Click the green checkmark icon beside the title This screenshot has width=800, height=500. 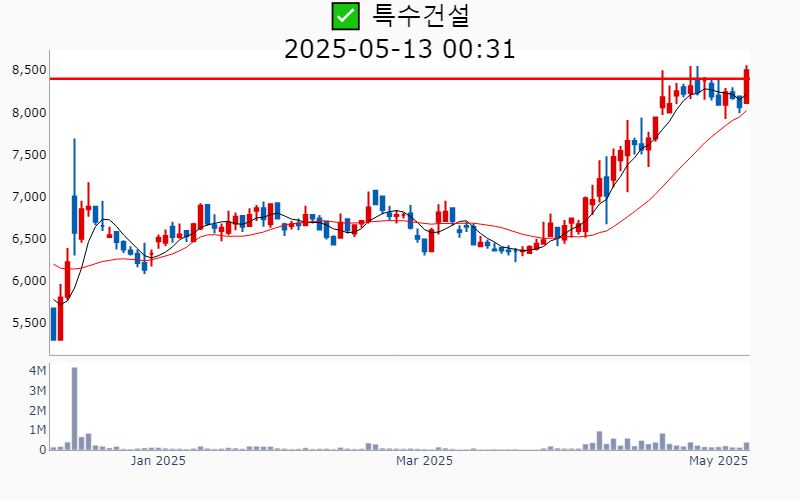click(345, 16)
